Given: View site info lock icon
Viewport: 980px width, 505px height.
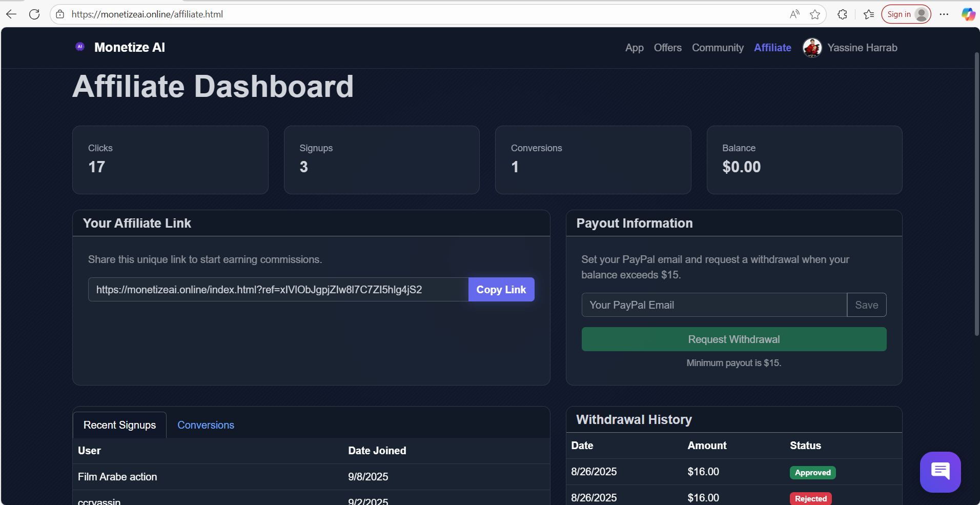Looking at the screenshot, I should 60,14.
